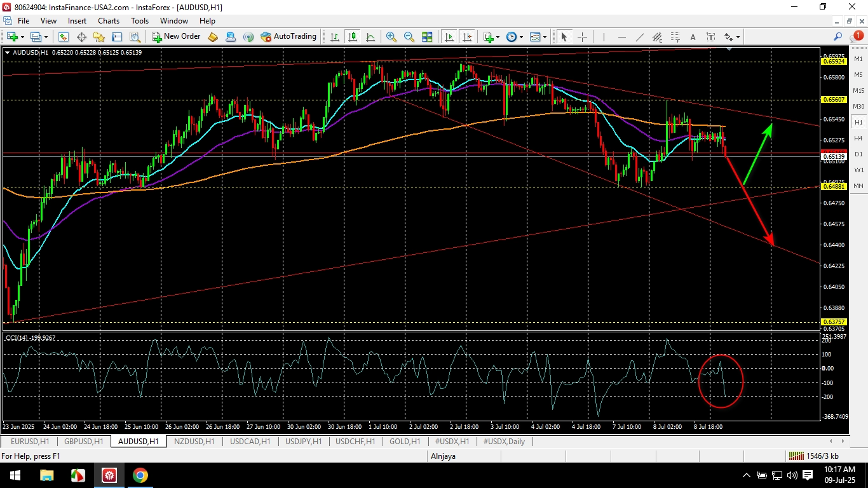Switch to the GOLD,H1 chart tab
This screenshot has width=868, height=488.
click(x=405, y=441)
